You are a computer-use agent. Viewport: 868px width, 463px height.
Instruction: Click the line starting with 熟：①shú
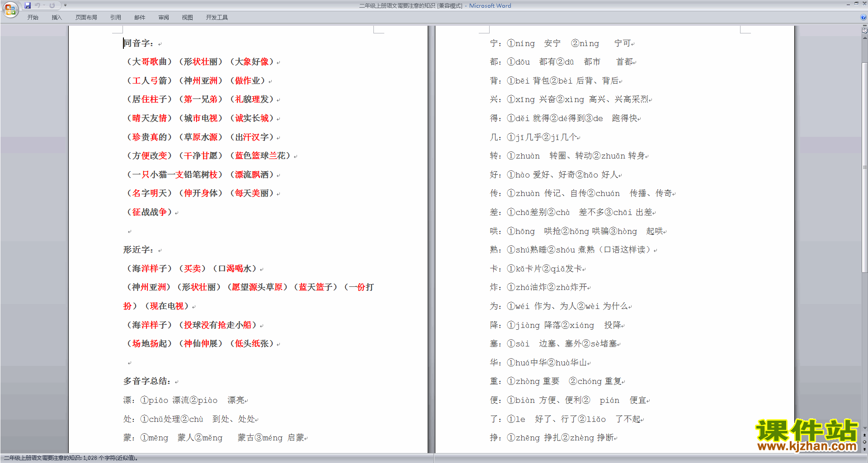point(573,250)
